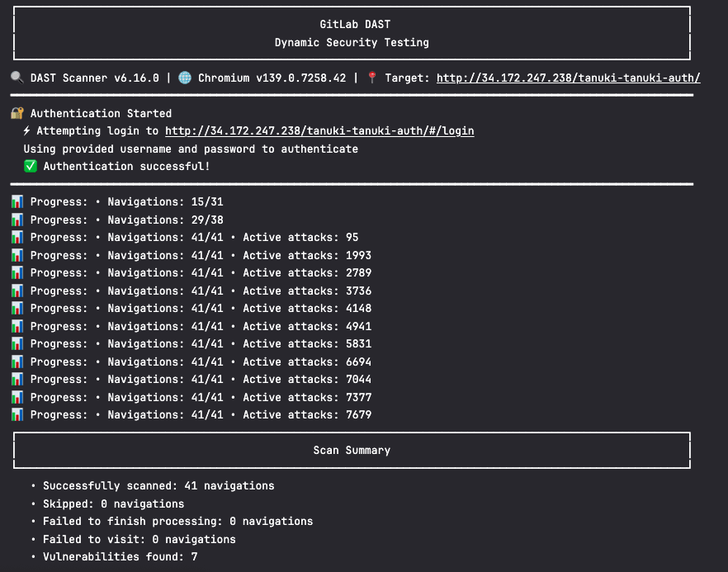Click 'Active attacks: 3736' value
The image size is (728, 572).
[307, 291]
